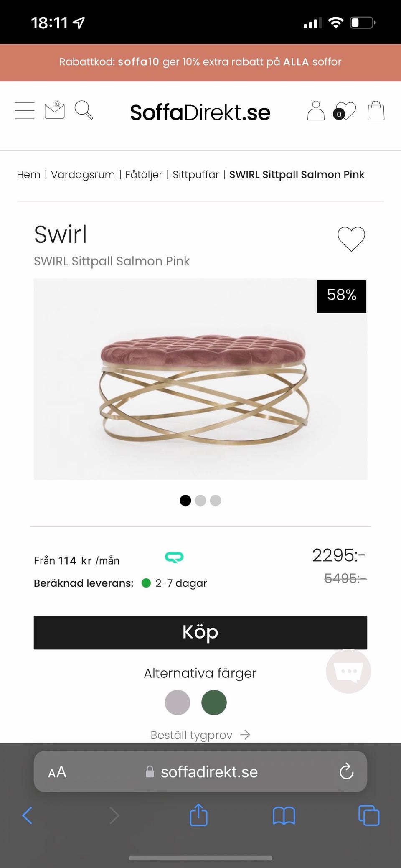Click the SoffaDirekt.se logo
Image resolution: width=401 pixels, height=868 pixels.
[200, 112]
